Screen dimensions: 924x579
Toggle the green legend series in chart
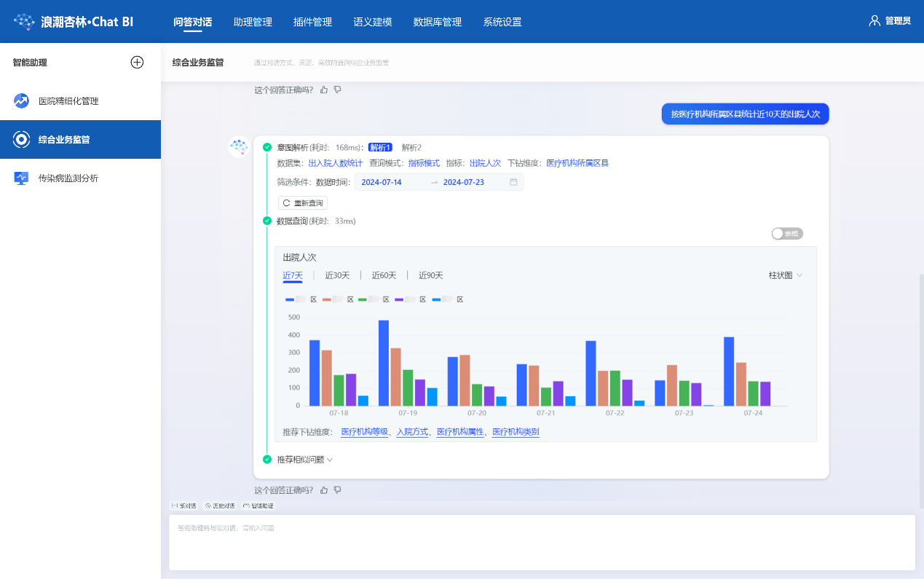[363, 299]
